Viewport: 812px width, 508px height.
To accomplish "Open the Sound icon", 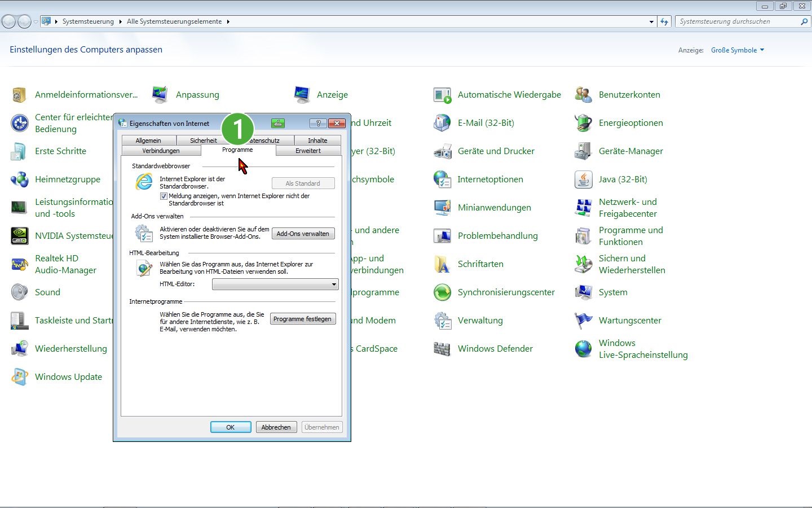I will point(19,292).
